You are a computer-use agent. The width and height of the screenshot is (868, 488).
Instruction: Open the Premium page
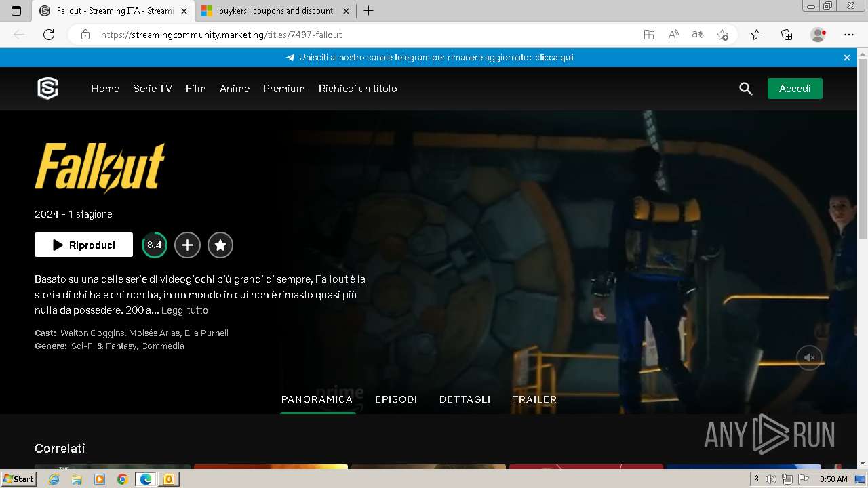(284, 89)
